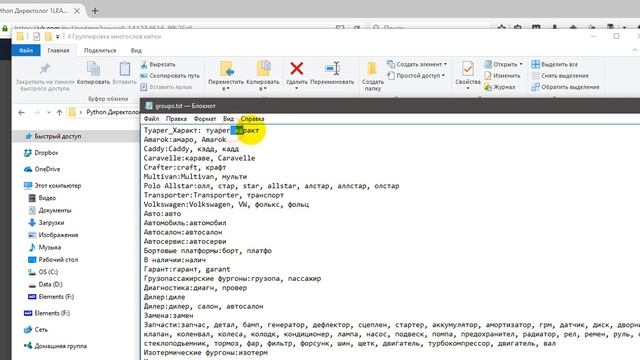Screen dimensions: 640x360
Task: Click Обратить выделение (Invert selection)
Action: click(565, 87)
